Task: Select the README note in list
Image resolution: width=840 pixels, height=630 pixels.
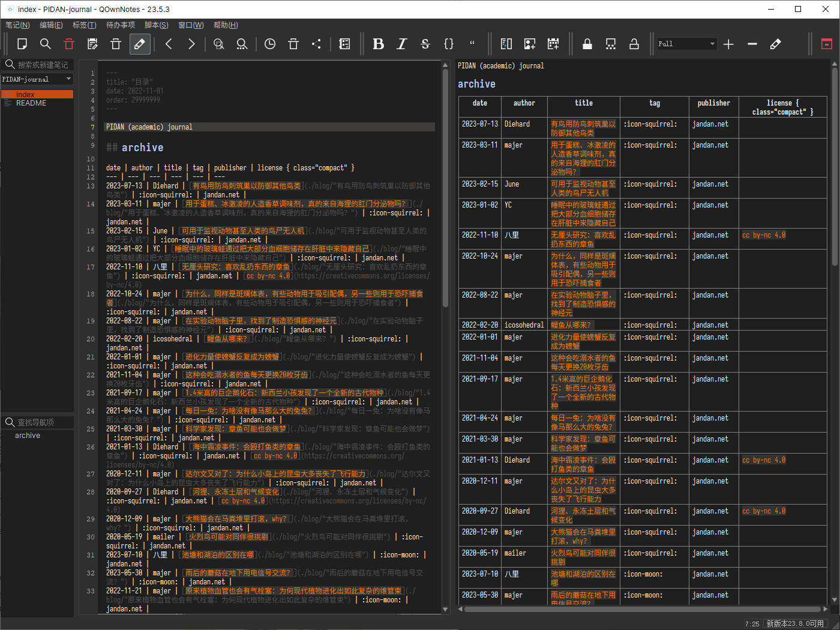Action: click(37, 103)
